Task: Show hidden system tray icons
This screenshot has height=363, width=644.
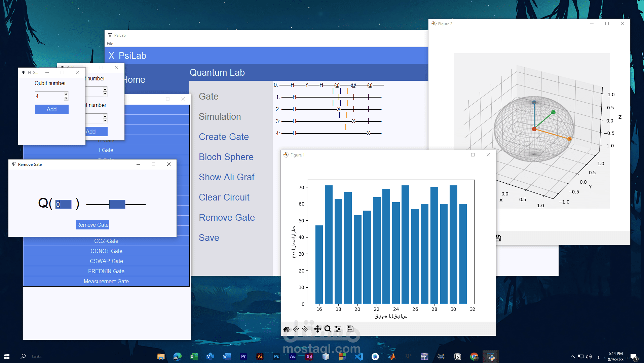Action: pos(572,357)
